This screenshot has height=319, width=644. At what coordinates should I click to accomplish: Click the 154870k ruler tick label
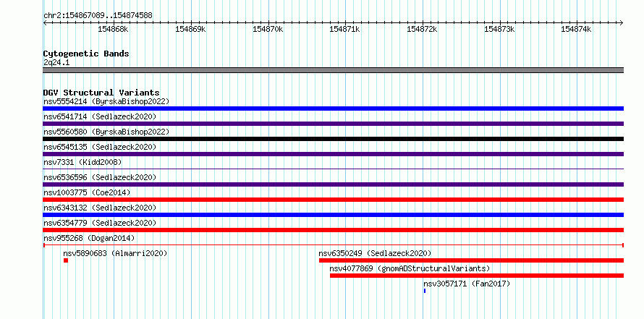pos(268,29)
